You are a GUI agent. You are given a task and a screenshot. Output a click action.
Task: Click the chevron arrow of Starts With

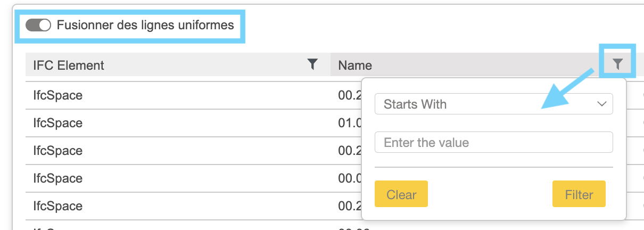click(x=602, y=104)
